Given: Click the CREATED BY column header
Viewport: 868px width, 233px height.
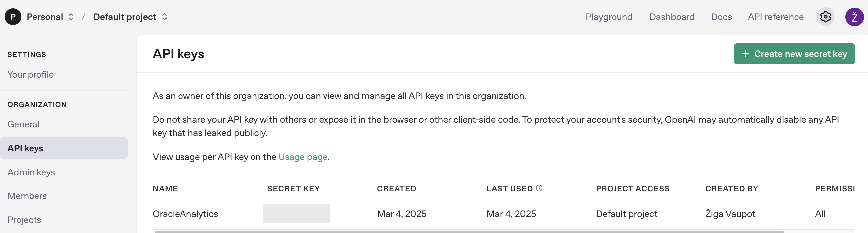Looking at the screenshot, I should point(731,189).
